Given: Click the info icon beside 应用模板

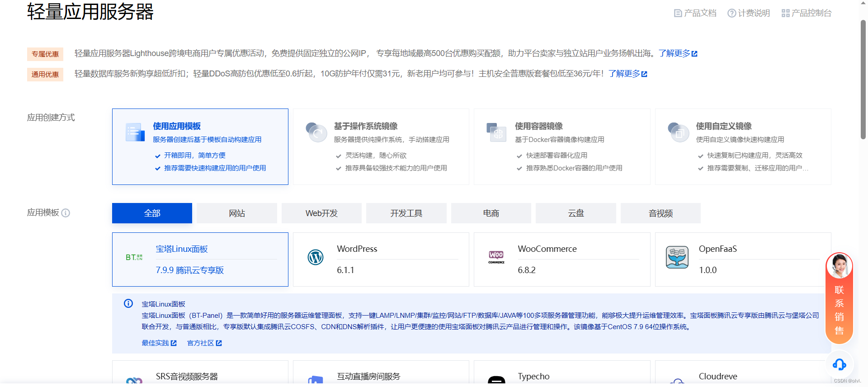Looking at the screenshot, I should (66, 213).
